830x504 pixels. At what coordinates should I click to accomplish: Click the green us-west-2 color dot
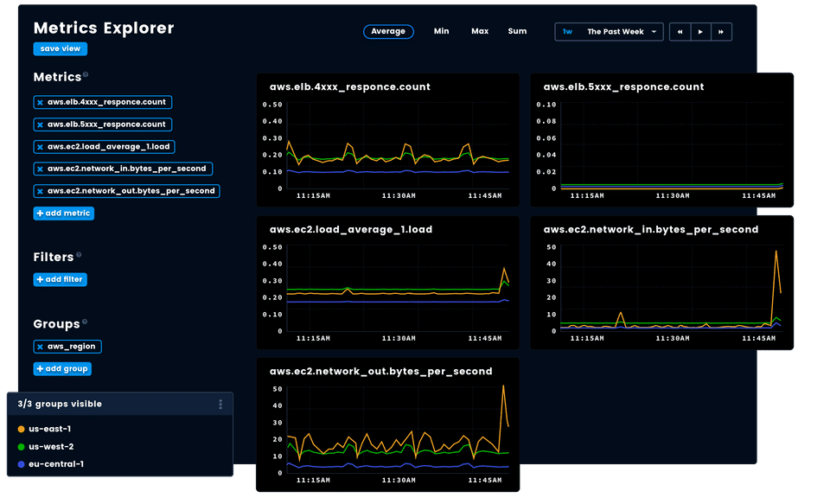click(x=21, y=447)
